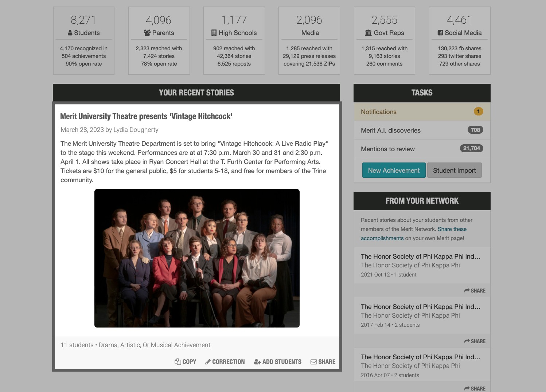Click the Merit A.I. discoveries count badge

(475, 130)
